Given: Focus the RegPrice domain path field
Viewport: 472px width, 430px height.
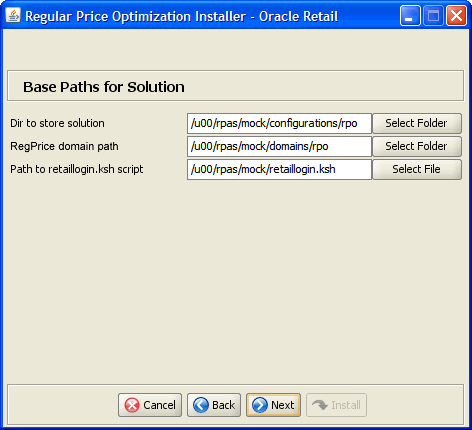Looking at the screenshot, I should (279, 146).
